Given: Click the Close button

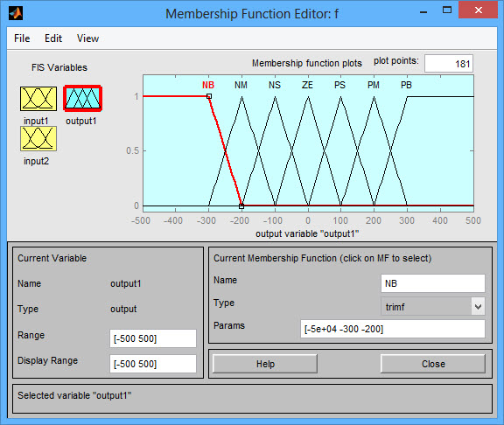Looking at the screenshot, I should 433,364.
